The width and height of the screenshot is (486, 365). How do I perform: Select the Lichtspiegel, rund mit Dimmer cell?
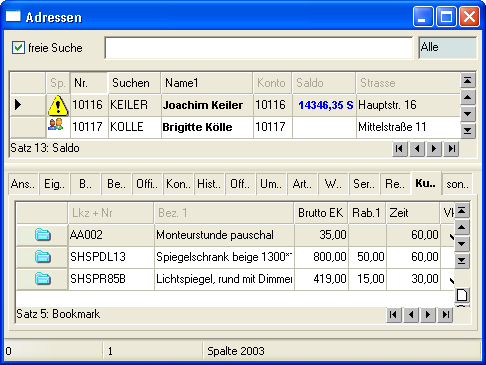point(224,279)
